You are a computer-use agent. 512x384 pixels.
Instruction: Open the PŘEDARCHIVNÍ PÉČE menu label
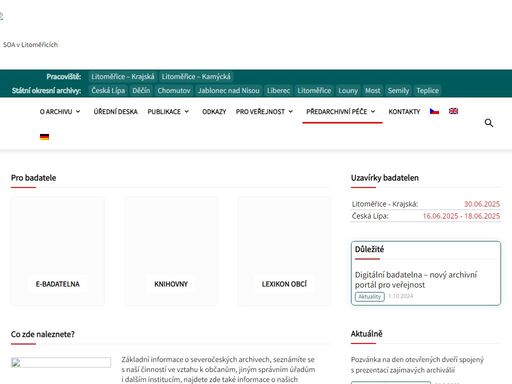pyautogui.click(x=337, y=112)
